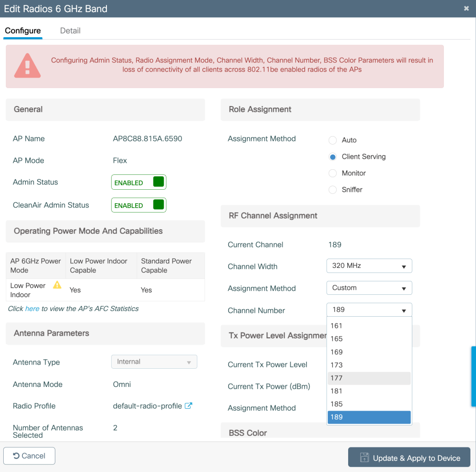Select the Configure tab
476x472 pixels.
(23, 31)
